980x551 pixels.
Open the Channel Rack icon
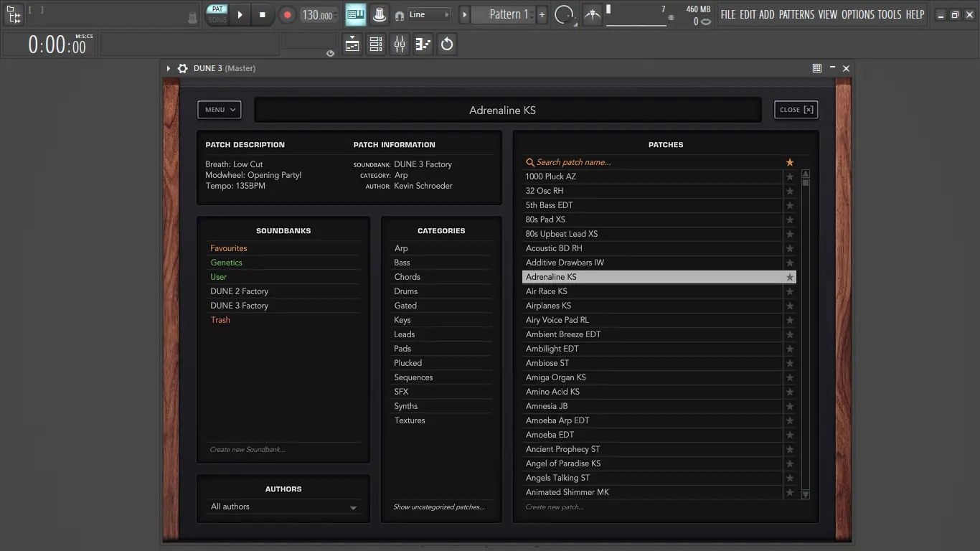[x=376, y=44]
